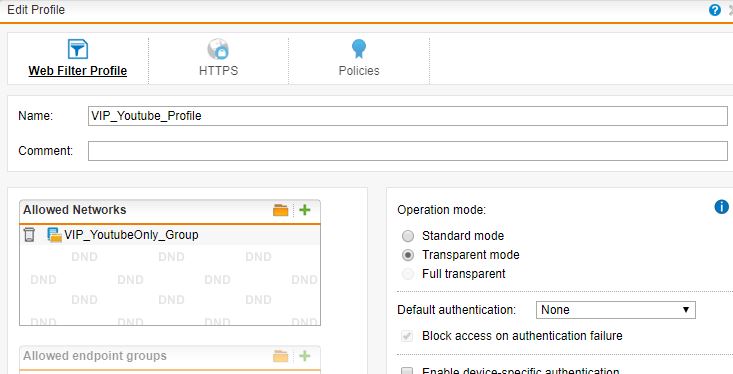The width and height of the screenshot is (733, 374).
Task: Select Standard mode radio button
Action: (x=408, y=236)
